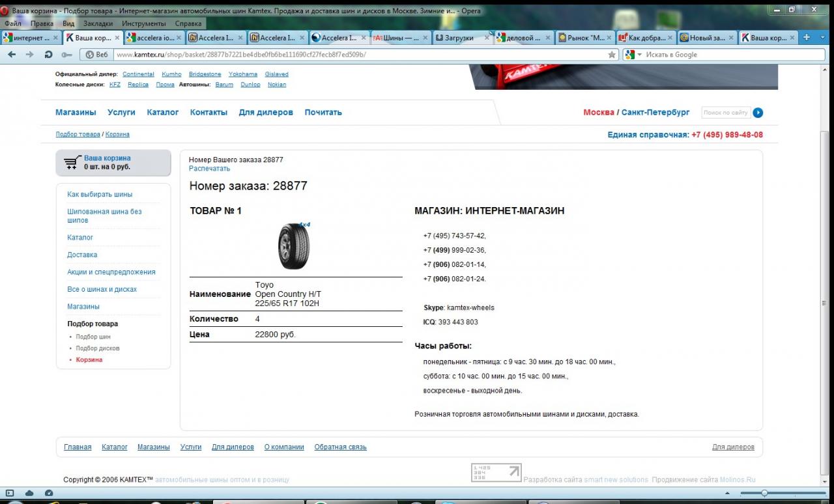This screenshot has height=504, width=834.
Task: Click the Поиск по сайту search field
Action: 725,113
